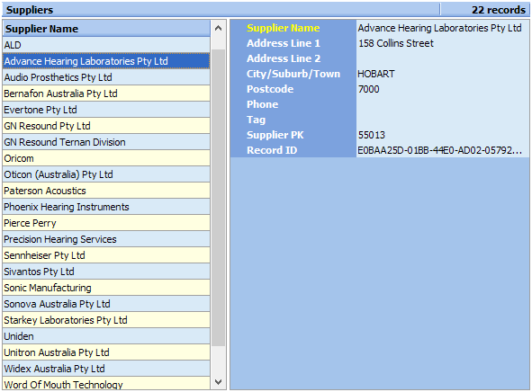Select Advance Hearing Laboratories Pty Ltd row
This screenshot has width=532, height=392.
click(x=106, y=61)
